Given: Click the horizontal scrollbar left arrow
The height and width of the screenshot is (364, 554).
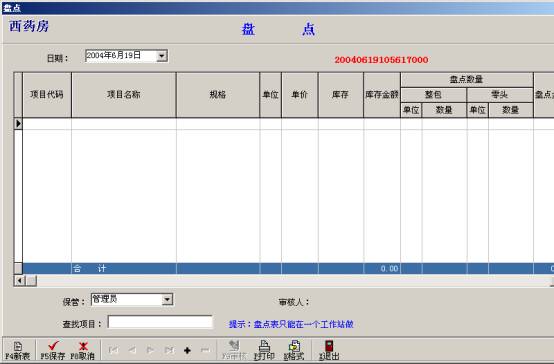Looking at the screenshot, I should pyautogui.click(x=19, y=281).
